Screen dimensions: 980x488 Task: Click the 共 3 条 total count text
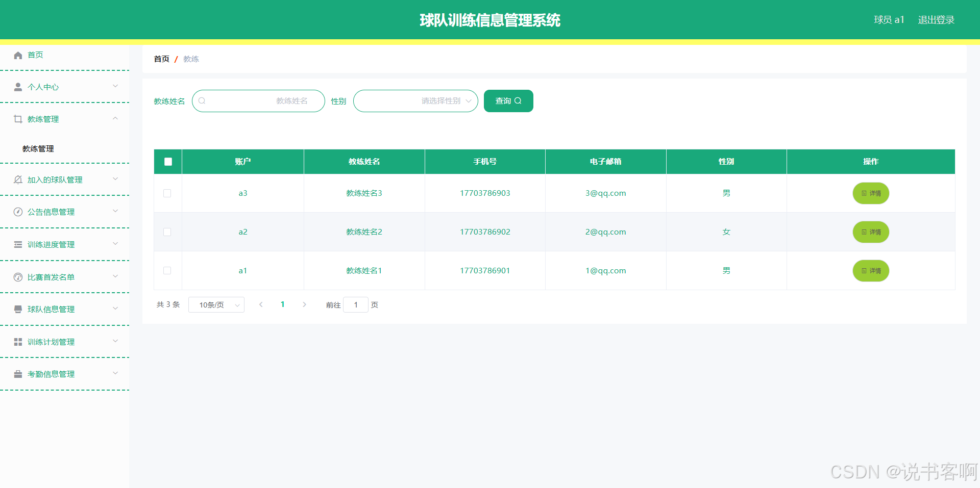click(168, 304)
